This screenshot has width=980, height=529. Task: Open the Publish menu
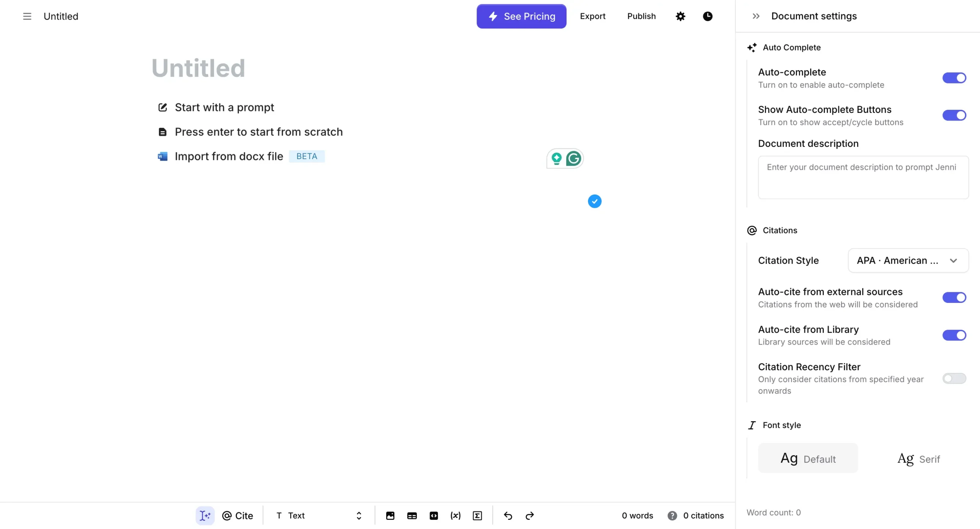click(641, 16)
